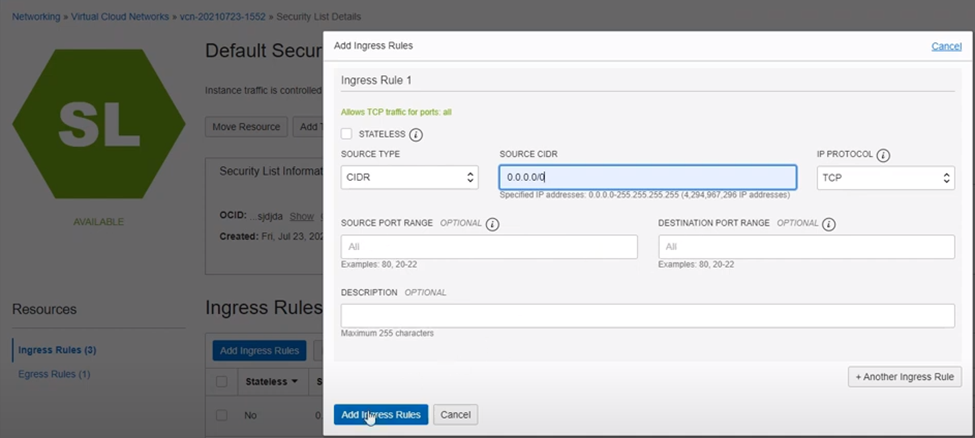Open the vcn-20210723-1552 breadcrumb link
The width and height of the screenshot is (975, 438).
tap(223, 17)
